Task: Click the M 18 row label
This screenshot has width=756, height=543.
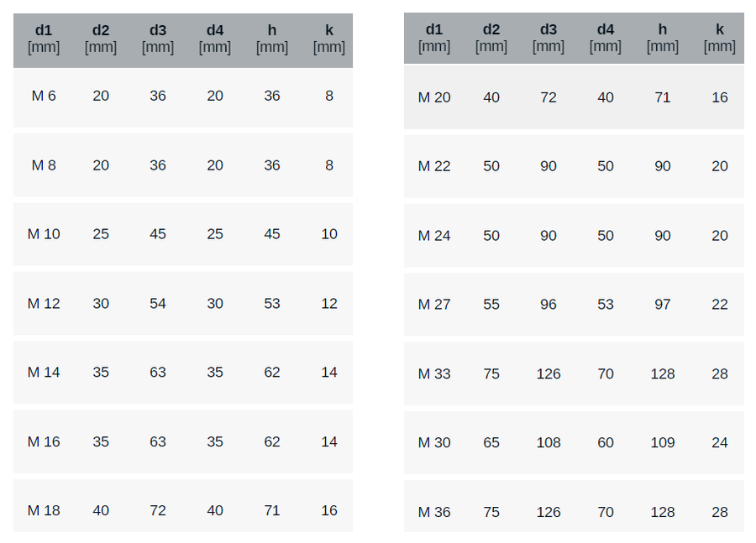Action: coord(44,510)
